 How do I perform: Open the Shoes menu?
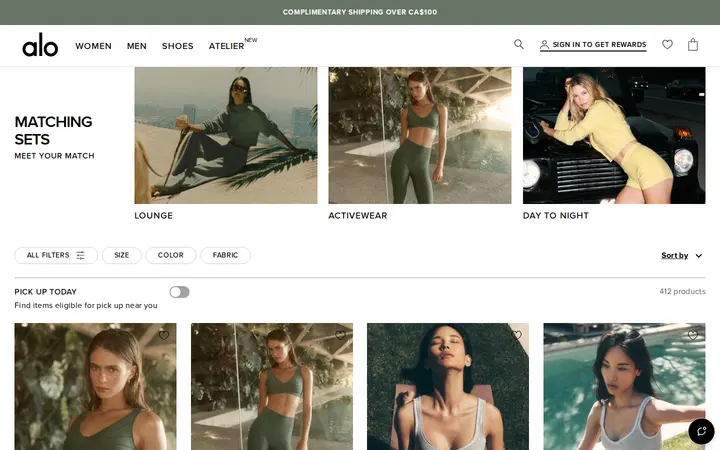coord(178,46)
